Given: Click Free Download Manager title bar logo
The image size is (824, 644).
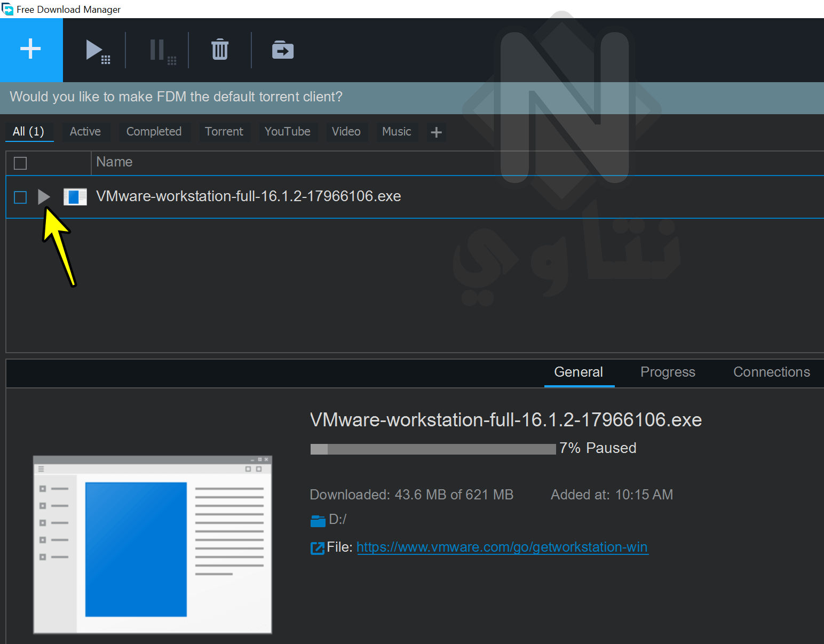Looking at the screenshot, I should [x=7, y=9].
